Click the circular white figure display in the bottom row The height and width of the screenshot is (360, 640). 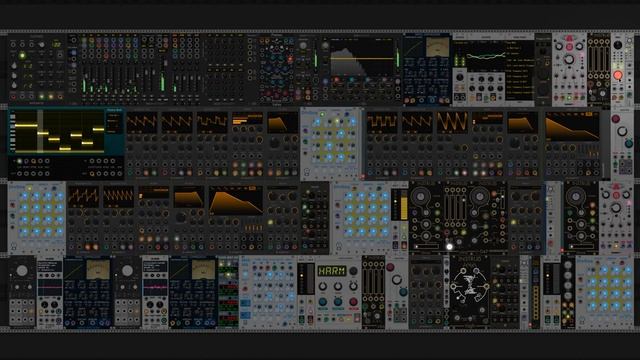tap(469, 286)
